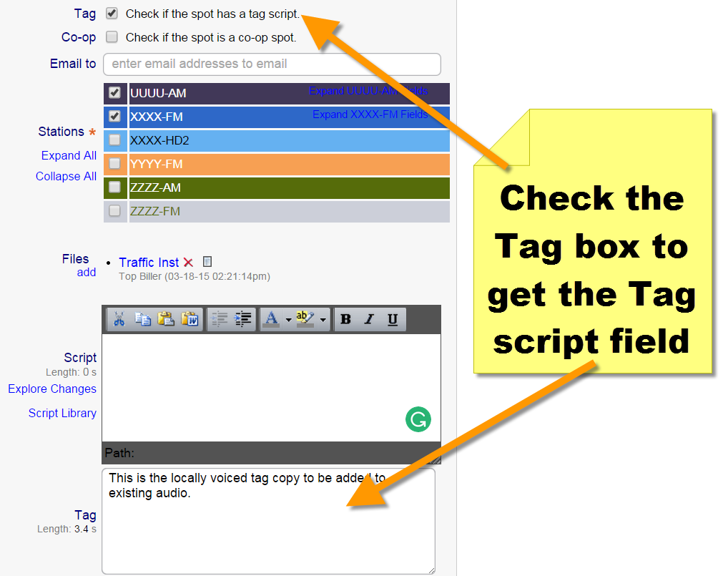Screen dimensions: 728x576
Task: Click Expand All stations link
Action: pos(69,155)
